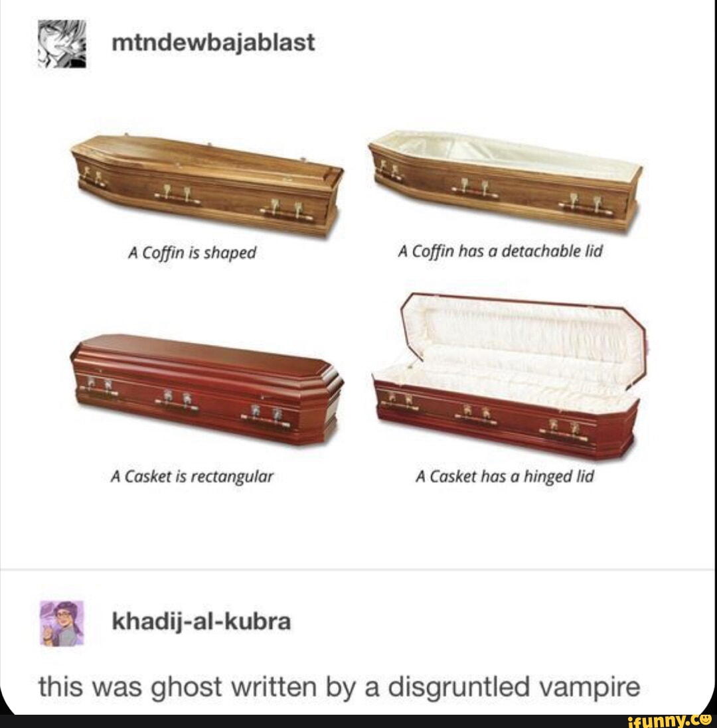Click the 'A Casket is rectangular' caption
The height and width of the screenshot is (728, 717).
point(192,476)
